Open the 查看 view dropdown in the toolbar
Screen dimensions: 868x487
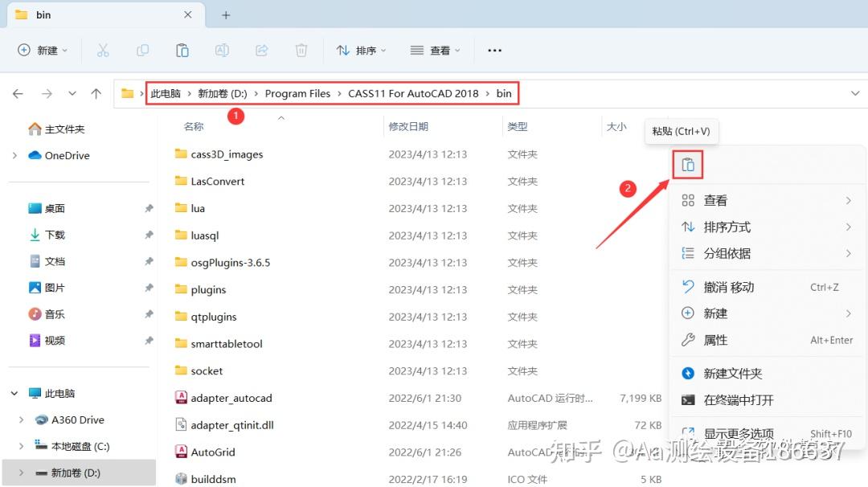tap(435, 50)
